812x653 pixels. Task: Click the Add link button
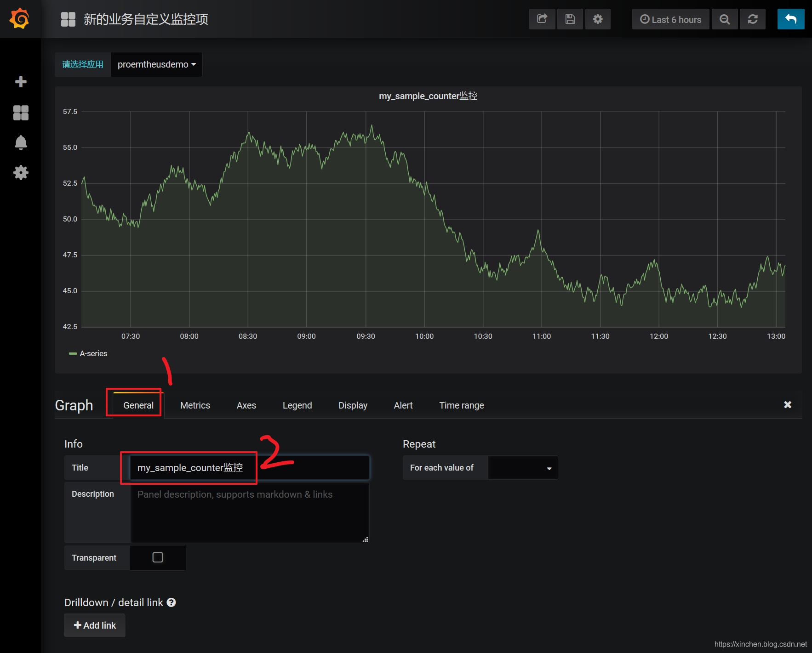pyautogui.click(x=95, y=625)
